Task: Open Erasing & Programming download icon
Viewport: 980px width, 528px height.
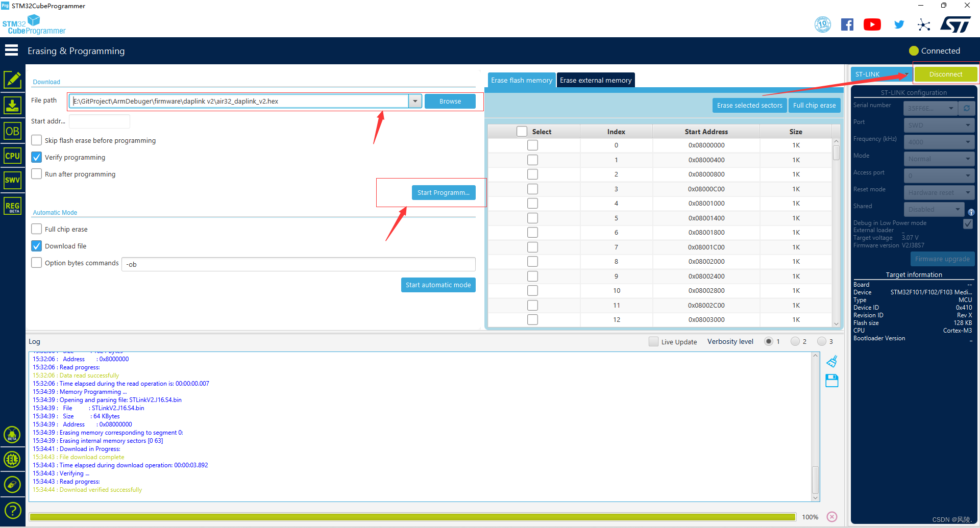Action: coord(12,106)
